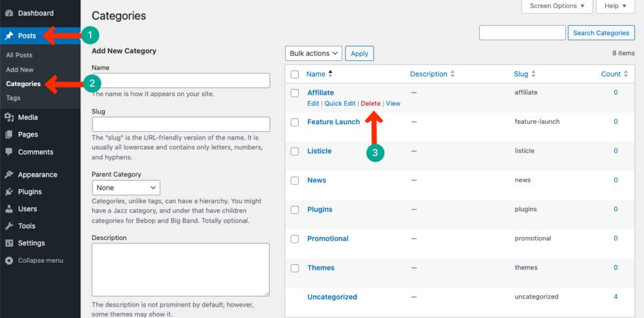
Task: Open the Bulk actions dropdown
Action: pos(313,53)
